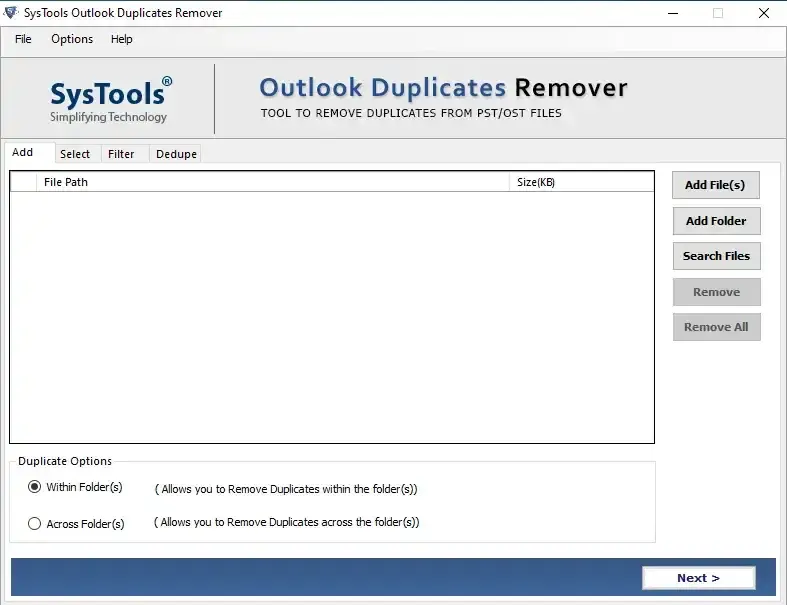
Task: Switch to the Filter tab
Action: click(x=121, y=154)
